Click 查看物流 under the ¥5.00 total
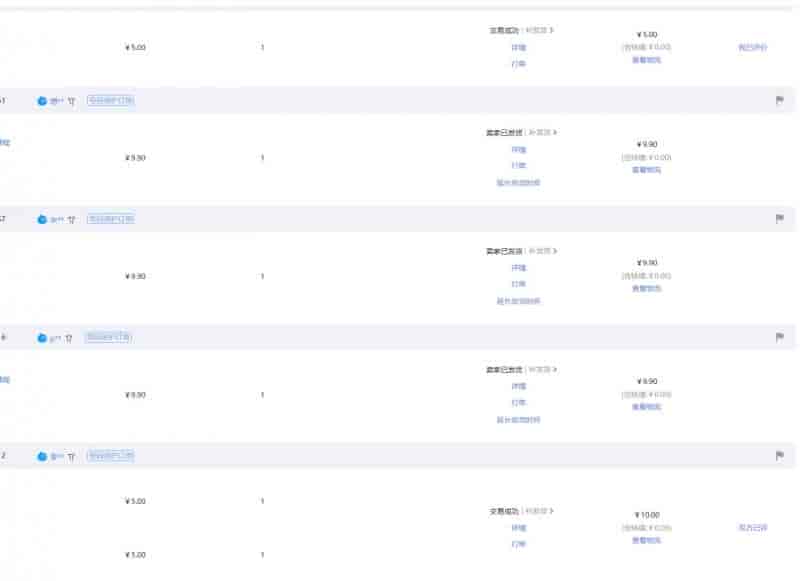 [x=646, y=60]
